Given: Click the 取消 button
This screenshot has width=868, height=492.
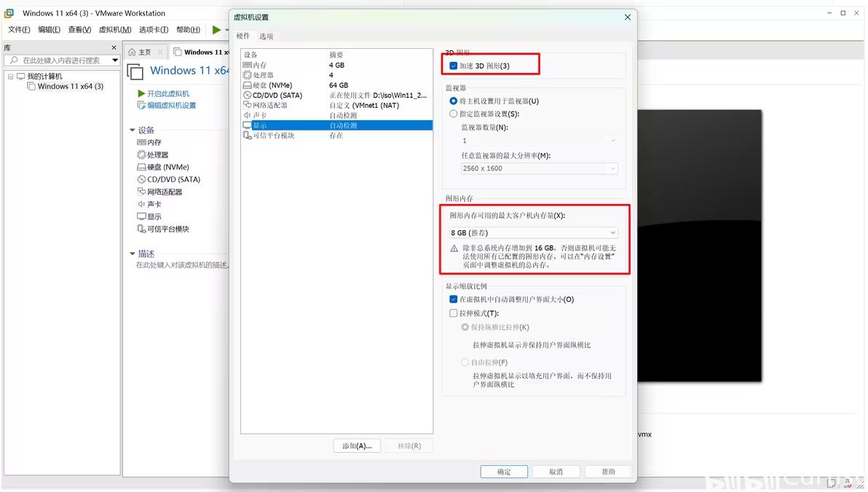Looking at the screenshot, I should (x=556, y=472).
